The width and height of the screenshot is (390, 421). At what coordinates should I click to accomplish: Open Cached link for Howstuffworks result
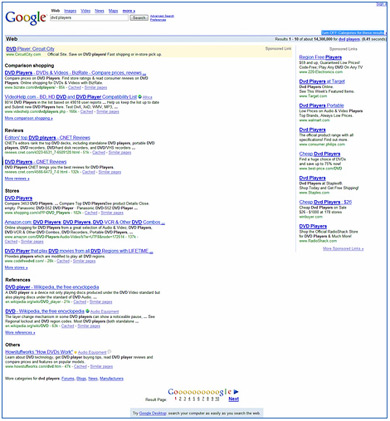point(80,367)
